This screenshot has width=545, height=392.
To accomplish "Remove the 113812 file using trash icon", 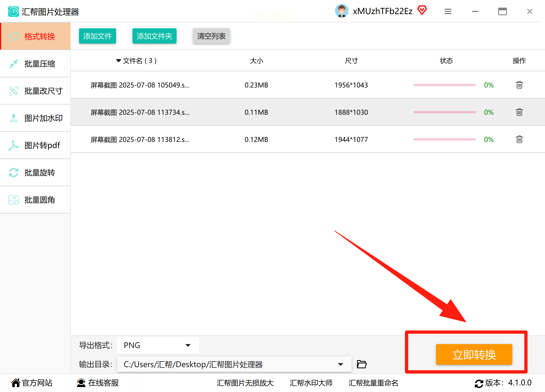I will tap(519, 139).
